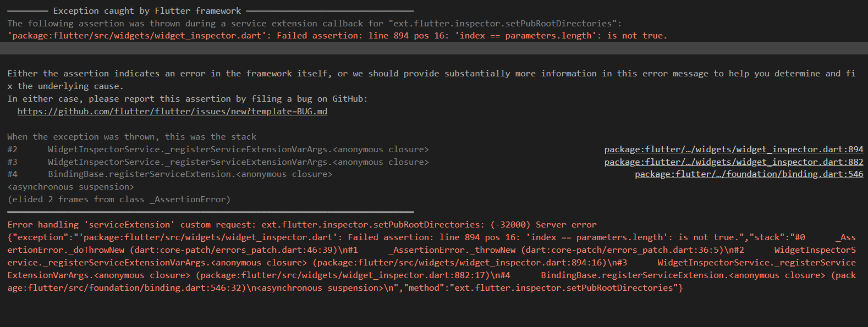Viewport: 868px width, 327px height.
Task: Click the 'Either the assertion indicates an error' line
Action: pyautogui.click(x=432, y=74)
